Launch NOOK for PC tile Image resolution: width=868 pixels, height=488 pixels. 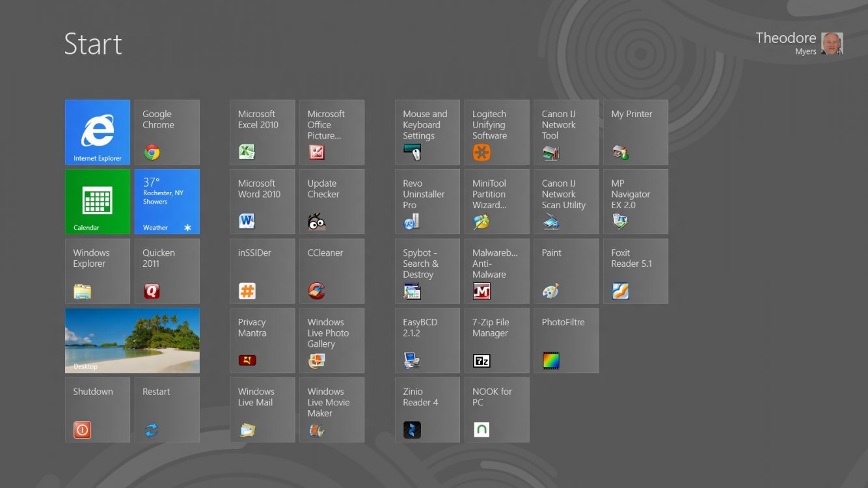pyautogui.click(x=497, y=410)
